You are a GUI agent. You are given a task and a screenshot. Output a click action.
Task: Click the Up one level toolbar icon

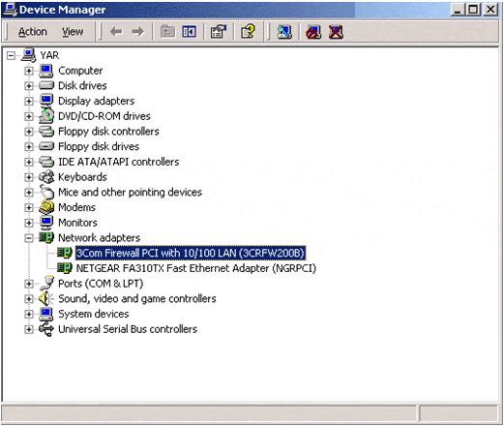tap(167, 32)
